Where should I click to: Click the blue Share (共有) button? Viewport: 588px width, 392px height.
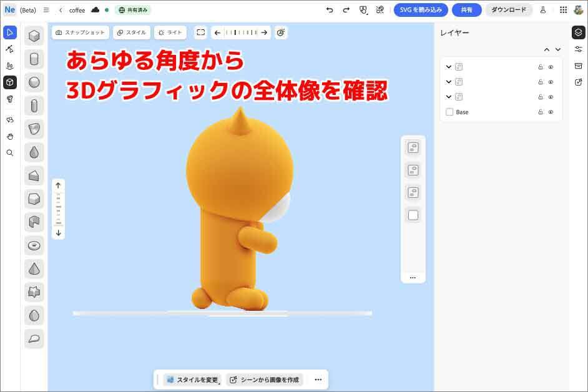pos(466,10)
